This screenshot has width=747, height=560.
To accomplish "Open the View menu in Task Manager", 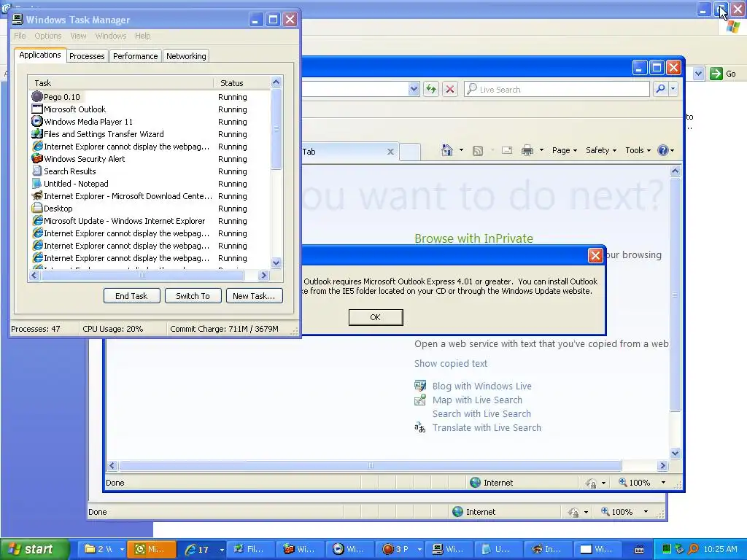I will pyautogui.click(x=78, y=36).
